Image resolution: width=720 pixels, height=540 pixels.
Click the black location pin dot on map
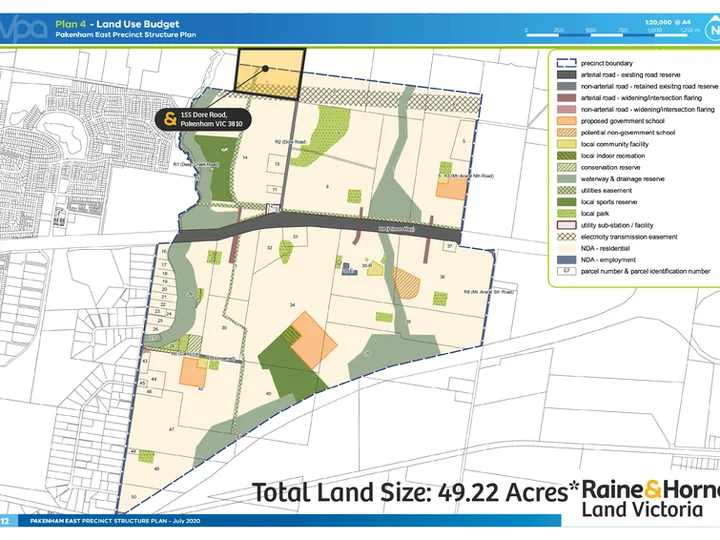[265, 68]
